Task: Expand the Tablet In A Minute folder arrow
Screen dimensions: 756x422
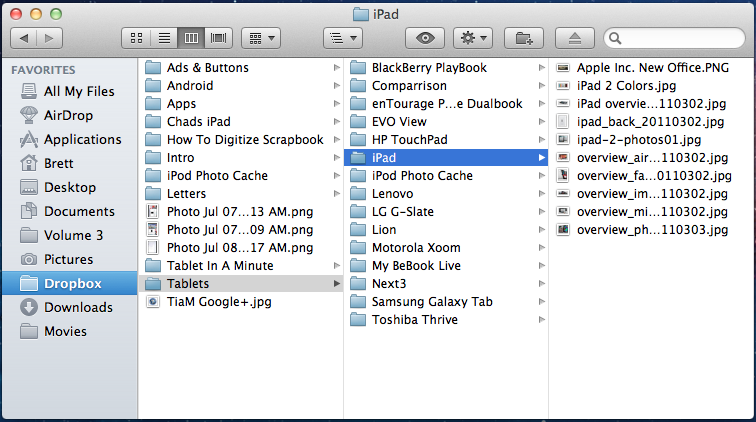Action: 337,265
